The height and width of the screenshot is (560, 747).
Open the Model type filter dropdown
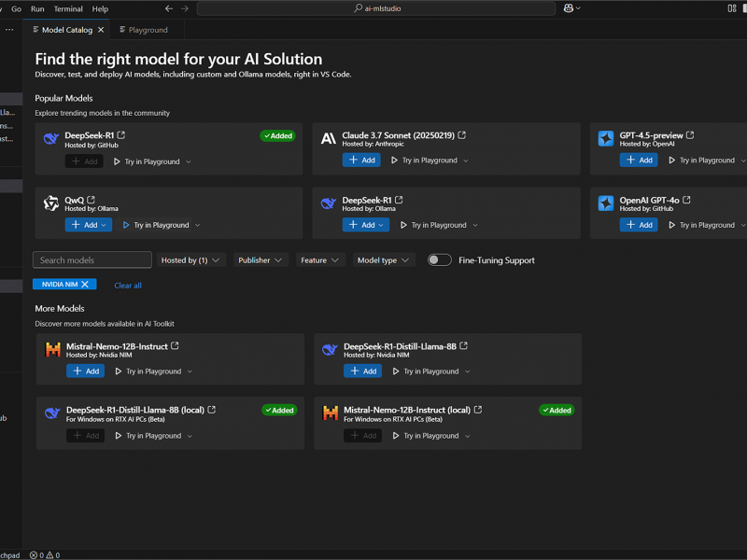pyautogui.click(x=383, y=259)
